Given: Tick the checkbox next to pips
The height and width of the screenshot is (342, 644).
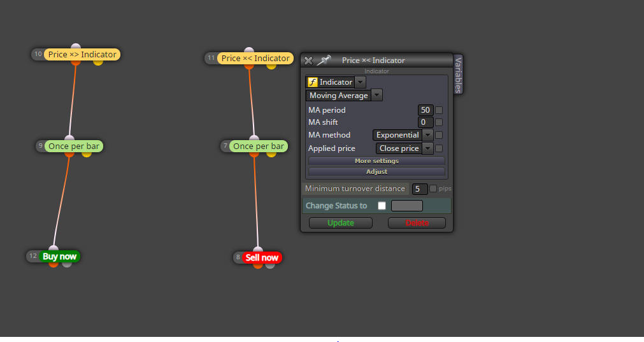Looking at the screenshot, I should click(433, 189).
